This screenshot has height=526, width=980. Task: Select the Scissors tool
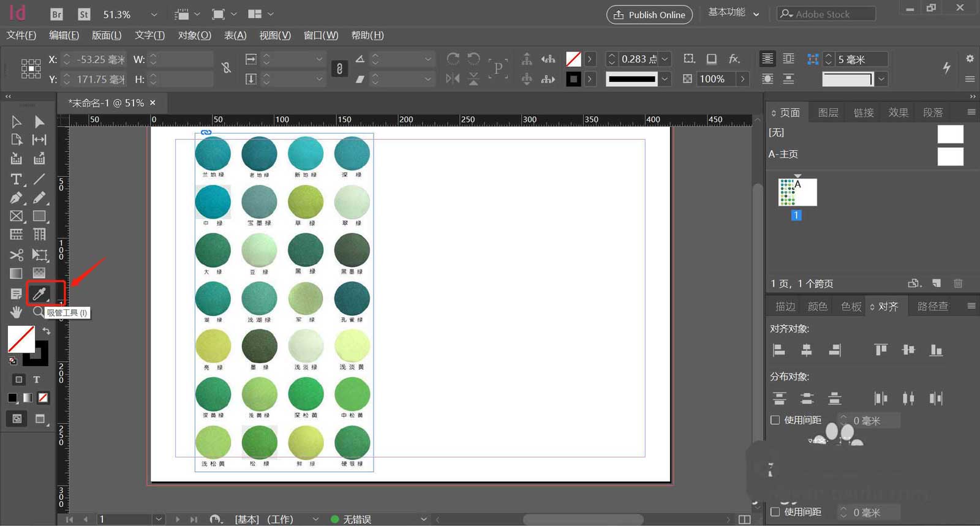click(17, 255)
